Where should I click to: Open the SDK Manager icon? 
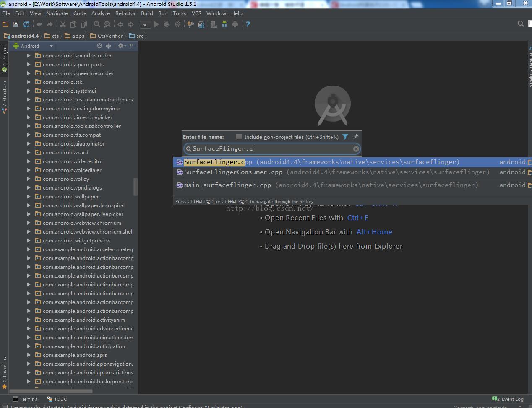click(x=224, y=24)
